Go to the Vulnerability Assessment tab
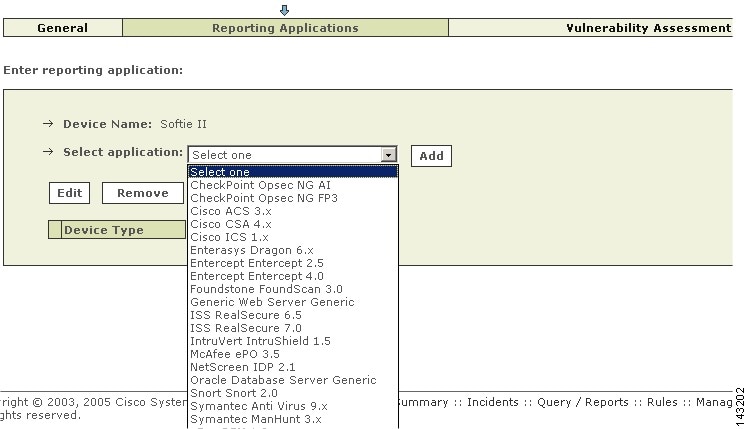This screenshot has height=429, width=746. coord(590,28)
